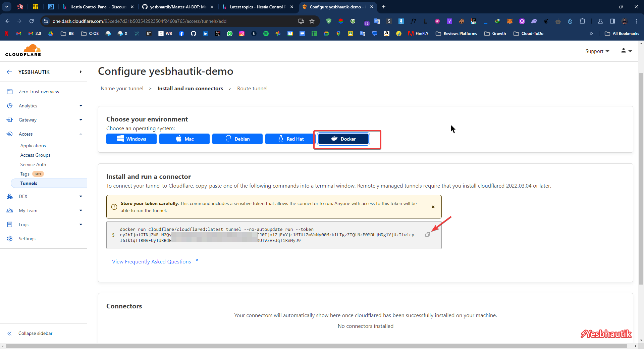644x349 pixels.
Task: Open Applications under Access
Action: click(33, 146)
